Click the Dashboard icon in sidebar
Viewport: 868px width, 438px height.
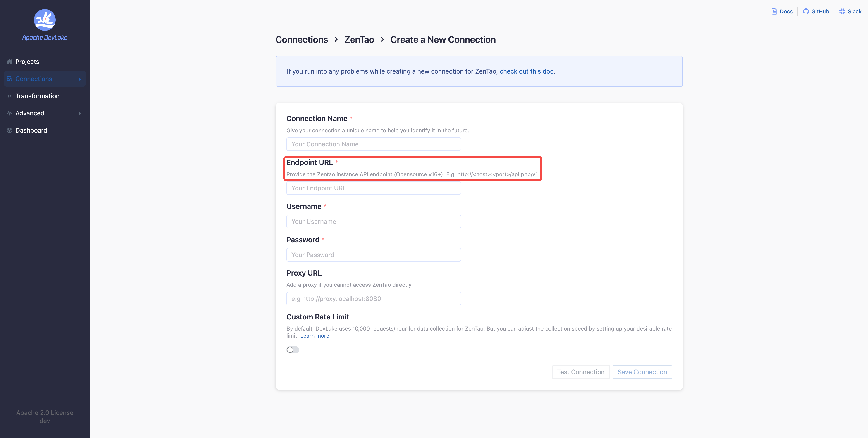pos(10,130)
